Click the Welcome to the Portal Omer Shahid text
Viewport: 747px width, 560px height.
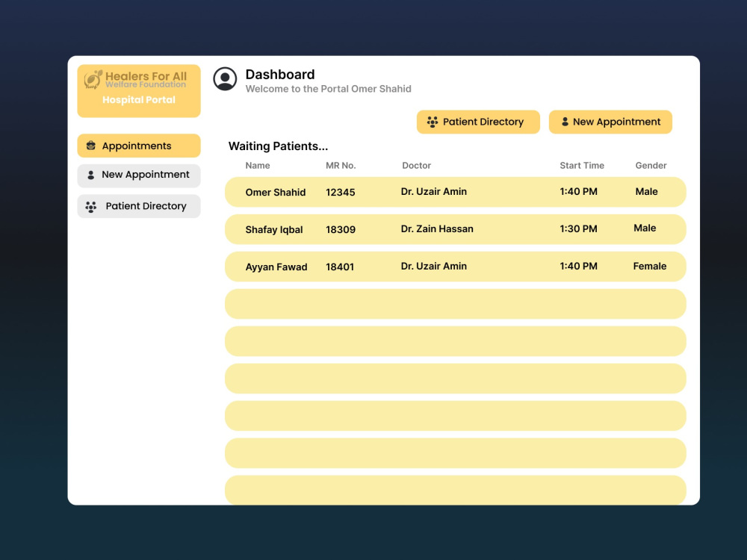click(328, 89)
